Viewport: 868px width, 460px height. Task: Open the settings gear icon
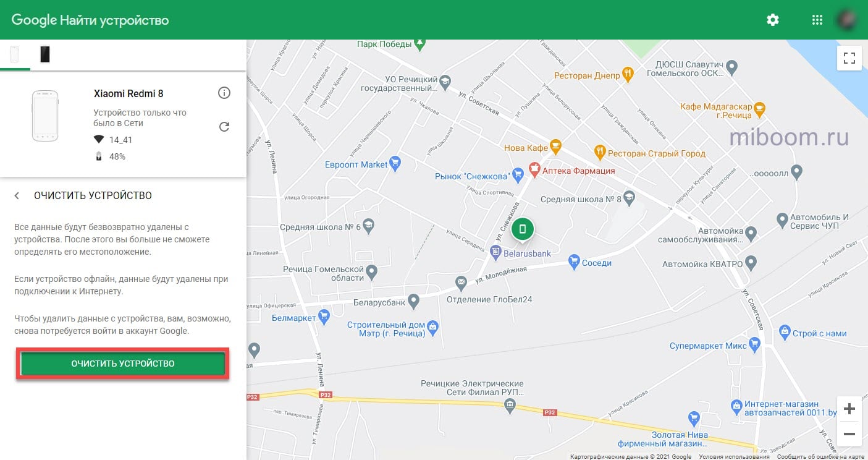tap(772, 20)
